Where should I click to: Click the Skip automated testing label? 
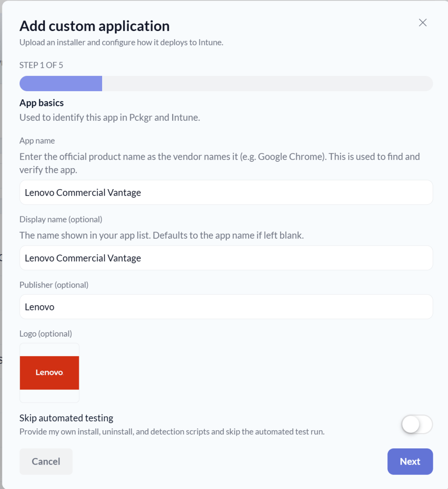66,418
